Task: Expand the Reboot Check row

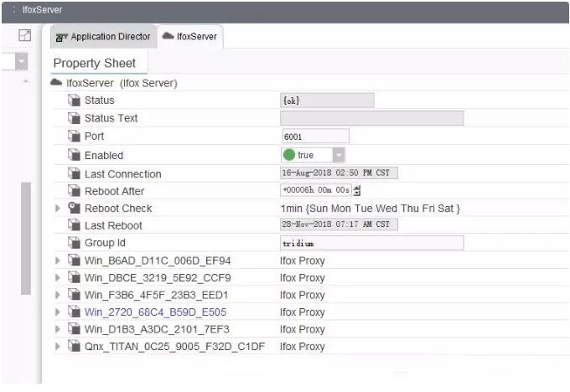Action: [x=58, y=209]
